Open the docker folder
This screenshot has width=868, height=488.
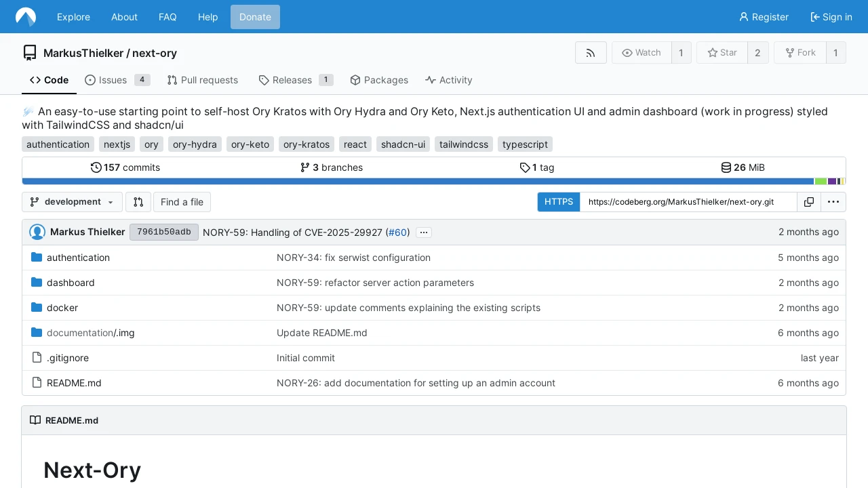(x=62, y=308)
